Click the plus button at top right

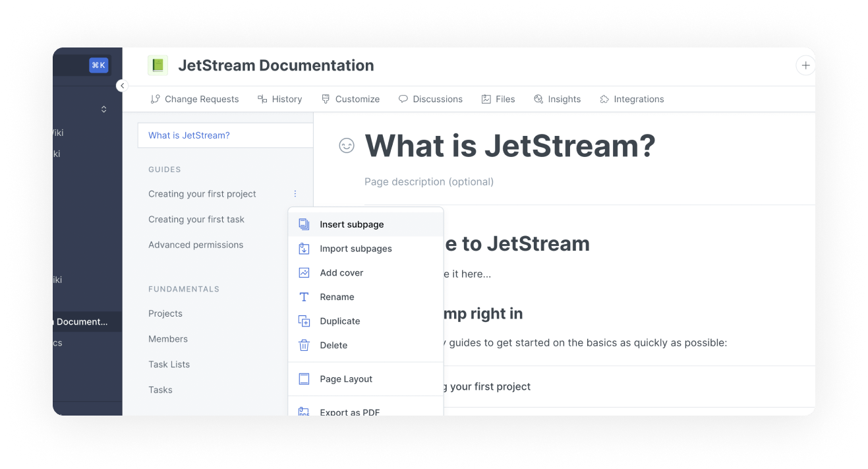(x=805, y=65)
